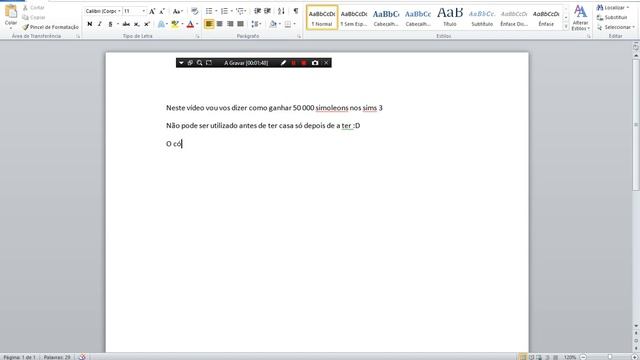Click the Página: 1 de 1 indicator

[20, 357]
